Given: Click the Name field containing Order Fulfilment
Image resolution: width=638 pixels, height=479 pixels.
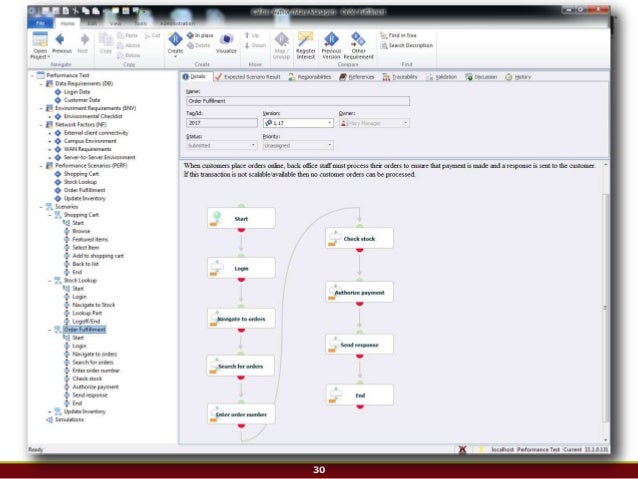Looking at the screenshot, I should coord(298,101).
